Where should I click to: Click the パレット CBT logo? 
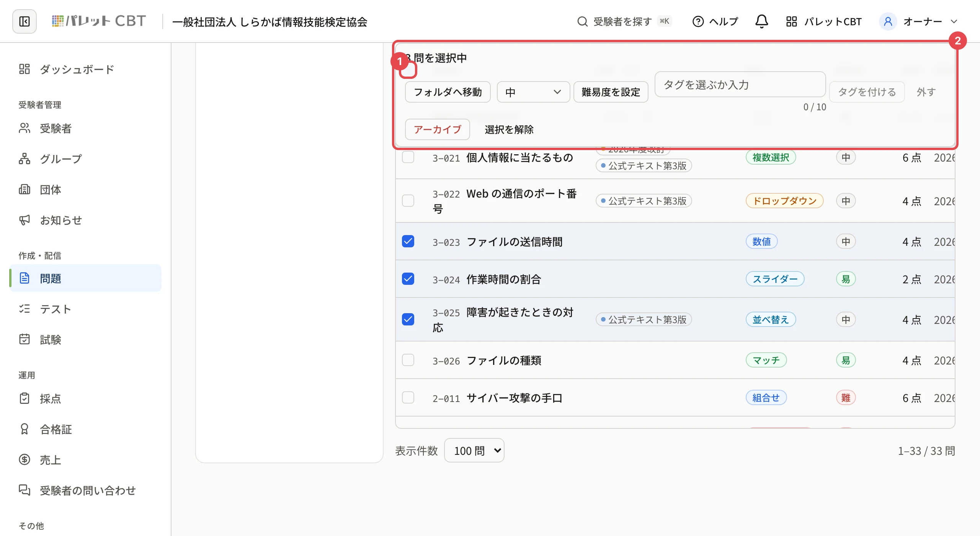pyautogui.click(x=99, y=21)
